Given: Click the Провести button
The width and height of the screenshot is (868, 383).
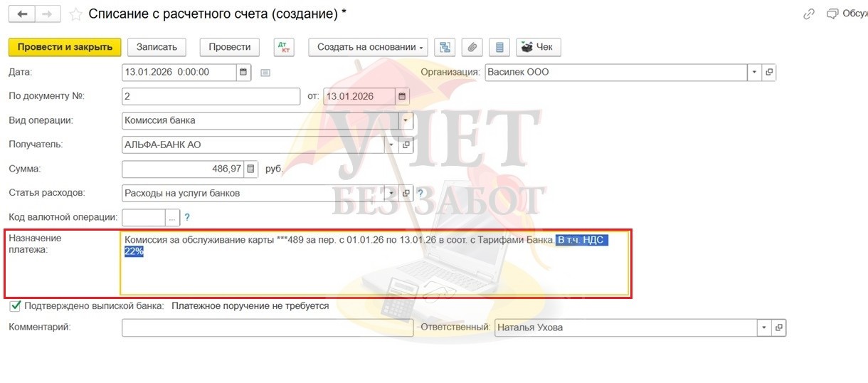Looking at the screenshot, I should click(230, 47).
